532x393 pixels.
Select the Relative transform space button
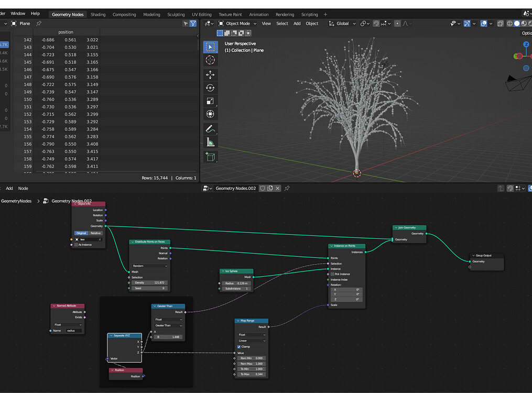tap(96, 233)
